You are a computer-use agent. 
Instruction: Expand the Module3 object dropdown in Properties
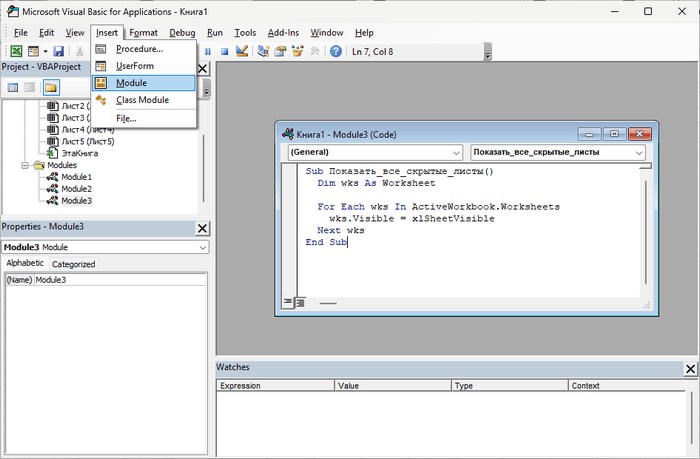(203, 247)
